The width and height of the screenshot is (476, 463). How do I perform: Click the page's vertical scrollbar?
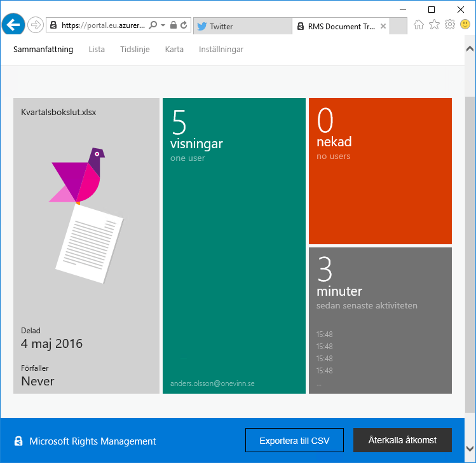(470, 254)
